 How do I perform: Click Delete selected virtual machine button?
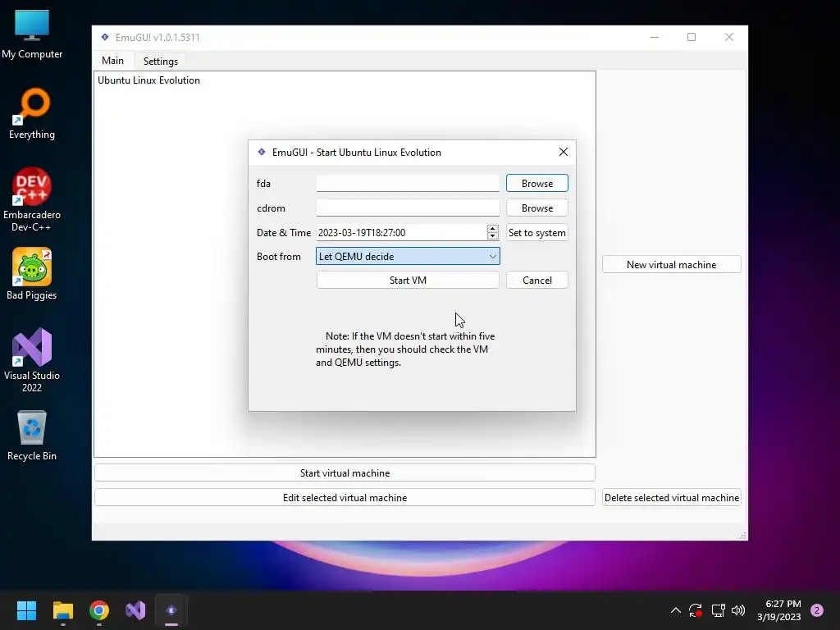tap(671, 498)
